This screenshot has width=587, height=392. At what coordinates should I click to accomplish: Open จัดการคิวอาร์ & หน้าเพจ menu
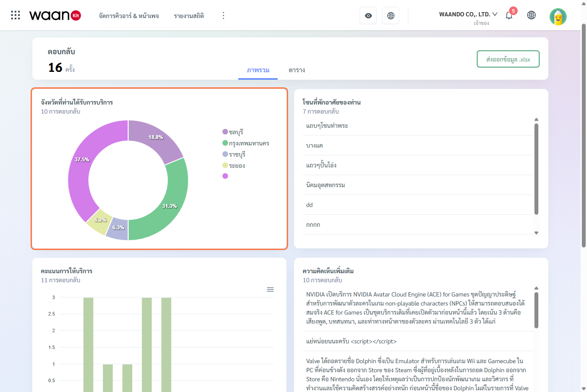click(129, 16)
